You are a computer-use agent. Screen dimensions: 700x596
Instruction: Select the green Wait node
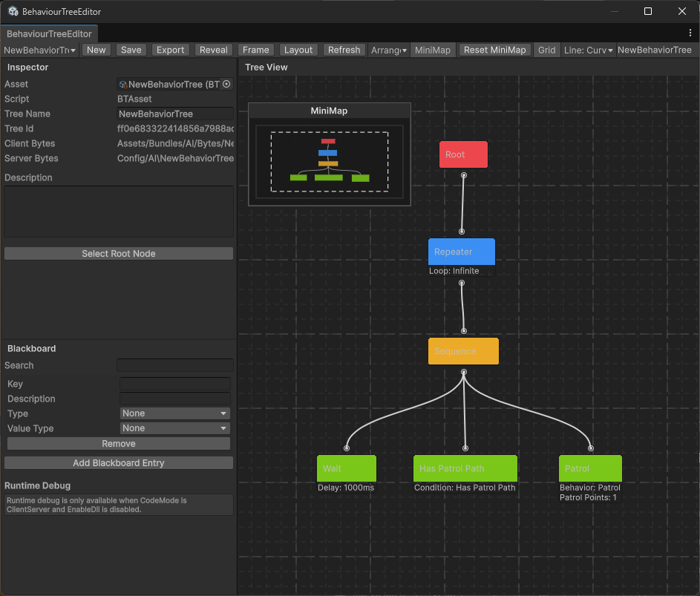click(x=347, y=468)
